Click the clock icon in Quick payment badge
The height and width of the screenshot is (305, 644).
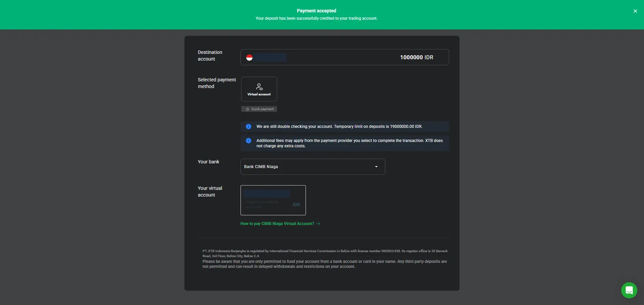[x=248, y=109]
